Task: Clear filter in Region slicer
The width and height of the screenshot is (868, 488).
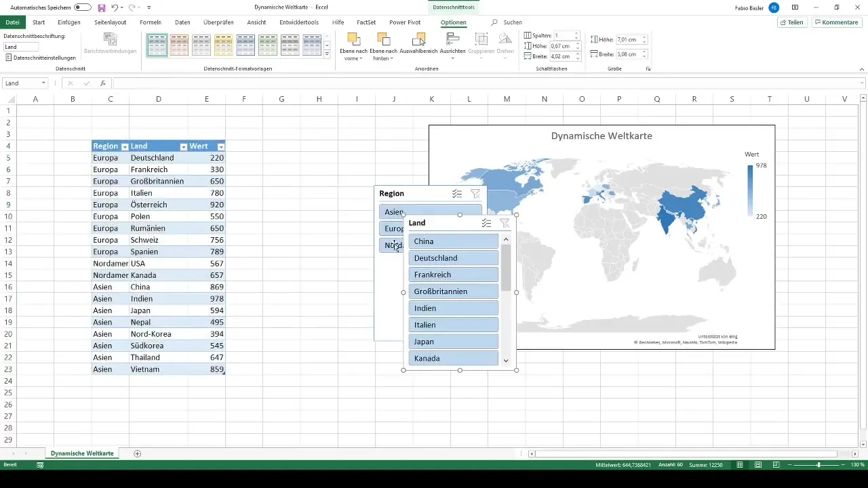Action: [475, 194]
